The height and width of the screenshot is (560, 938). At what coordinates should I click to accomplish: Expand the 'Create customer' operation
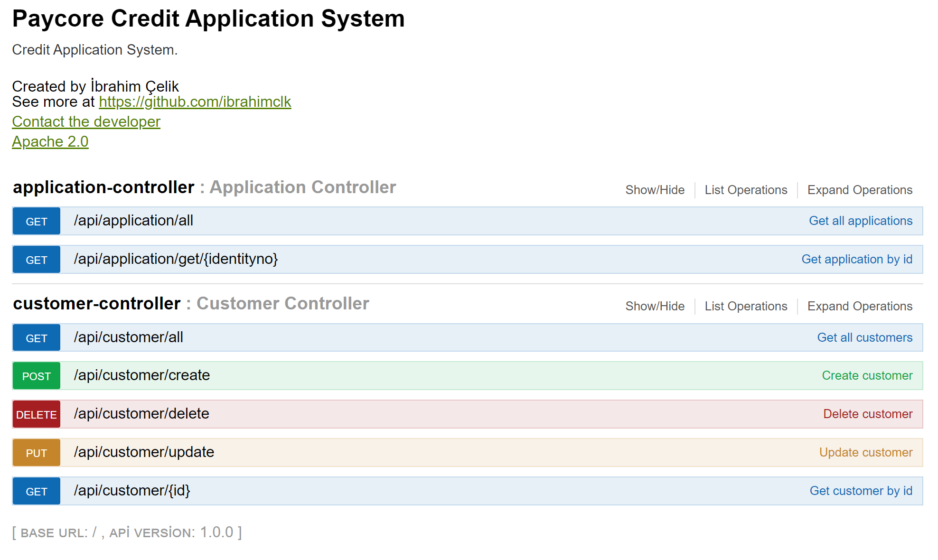[x=867, y=375]
